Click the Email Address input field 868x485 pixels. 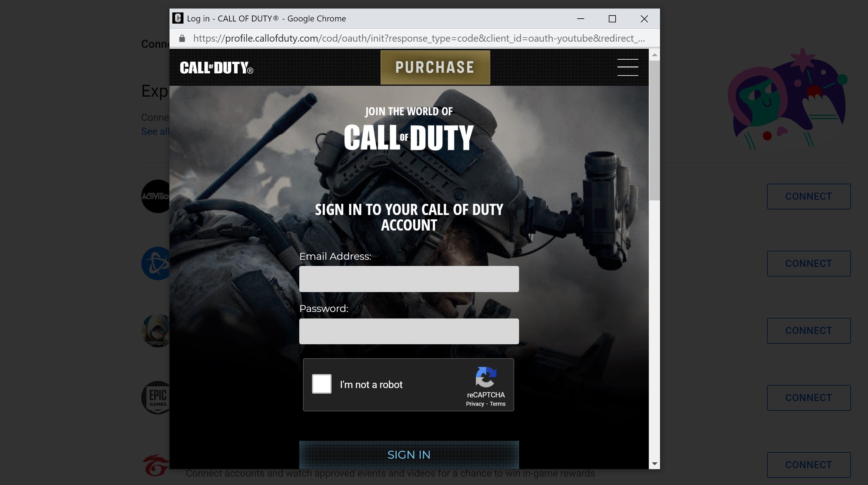point(409,279)
